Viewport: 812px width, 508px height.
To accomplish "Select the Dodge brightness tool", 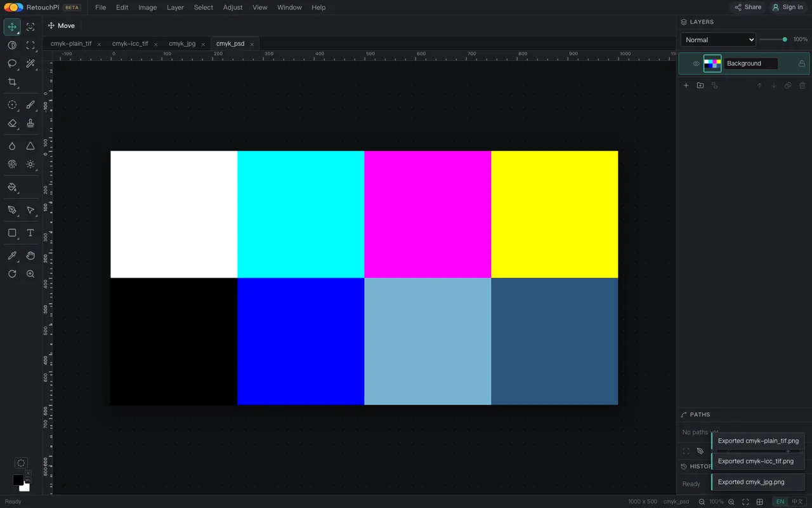I will [x=30, y=164].
